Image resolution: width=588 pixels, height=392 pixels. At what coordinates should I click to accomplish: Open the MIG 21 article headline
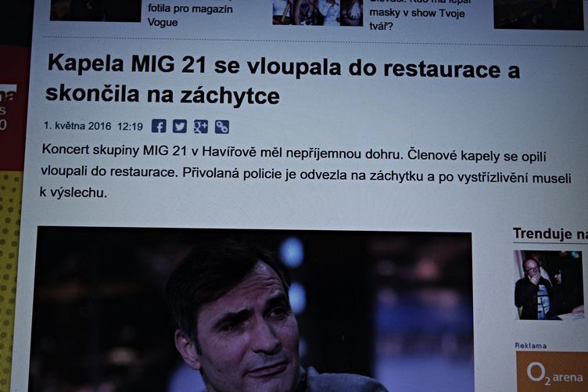[x=283, y=80]
